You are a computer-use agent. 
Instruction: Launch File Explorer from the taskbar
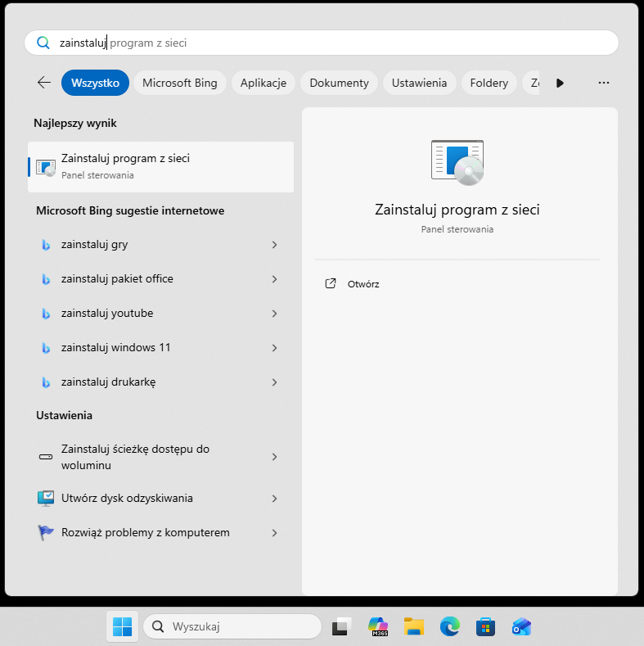coord(413,627)
